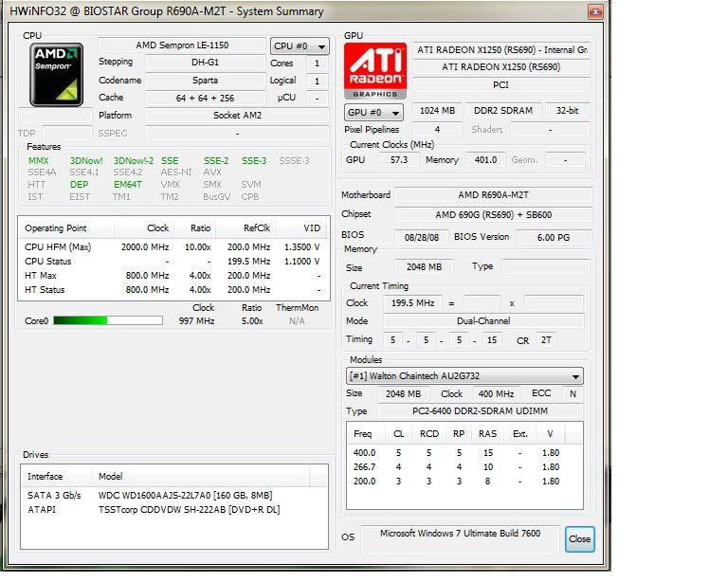Screen dimensions: 728x582
Task: Click the 200.0 frequency timing row
Action: point(464,482)
